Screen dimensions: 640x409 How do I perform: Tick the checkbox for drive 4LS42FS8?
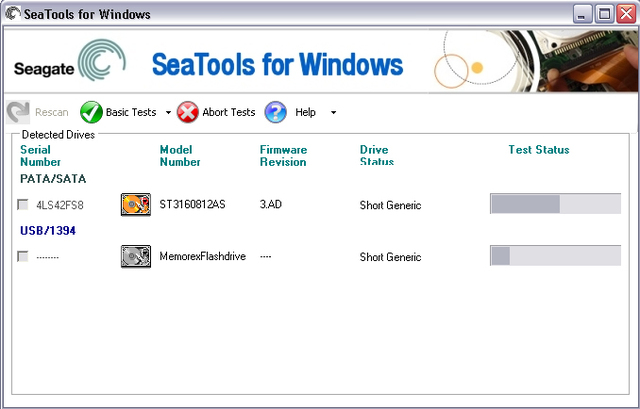coord(23,204)
